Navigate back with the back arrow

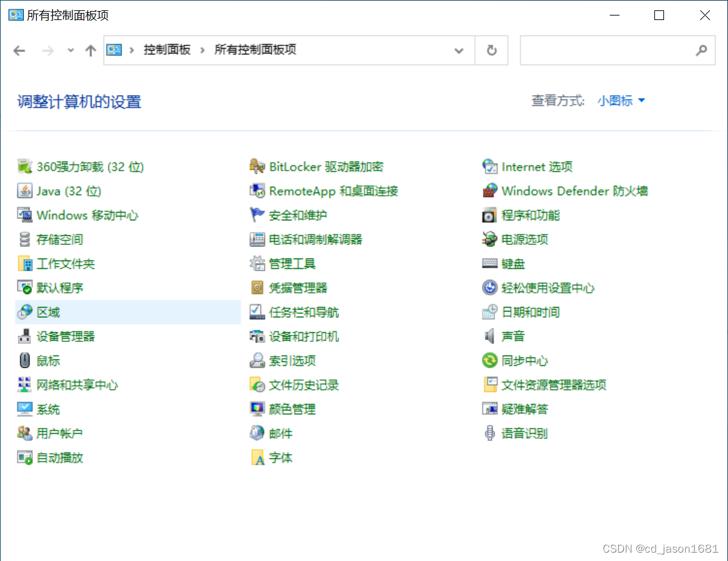(x=19, y=50)
